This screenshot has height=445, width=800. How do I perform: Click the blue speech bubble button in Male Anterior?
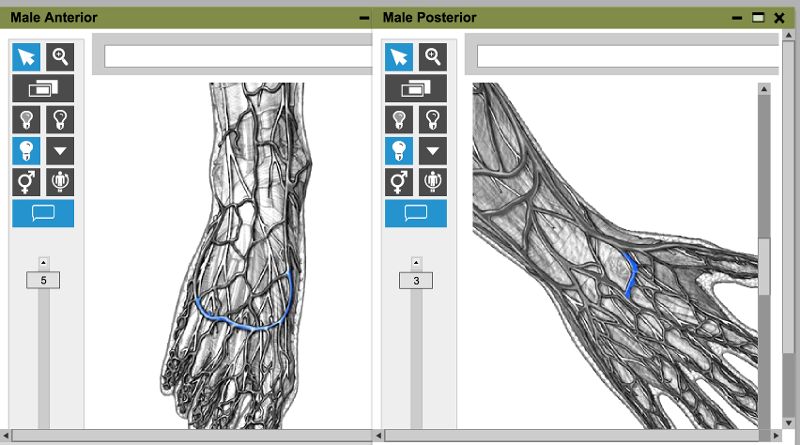43,213
